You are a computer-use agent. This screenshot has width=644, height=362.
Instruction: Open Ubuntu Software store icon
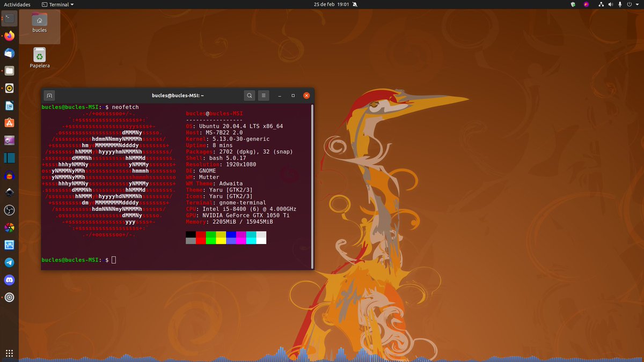pyautogui.click(x=10, y=123)
